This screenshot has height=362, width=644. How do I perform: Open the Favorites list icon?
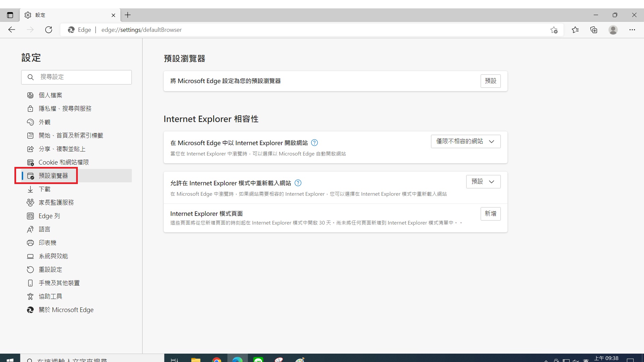[575, 30]
